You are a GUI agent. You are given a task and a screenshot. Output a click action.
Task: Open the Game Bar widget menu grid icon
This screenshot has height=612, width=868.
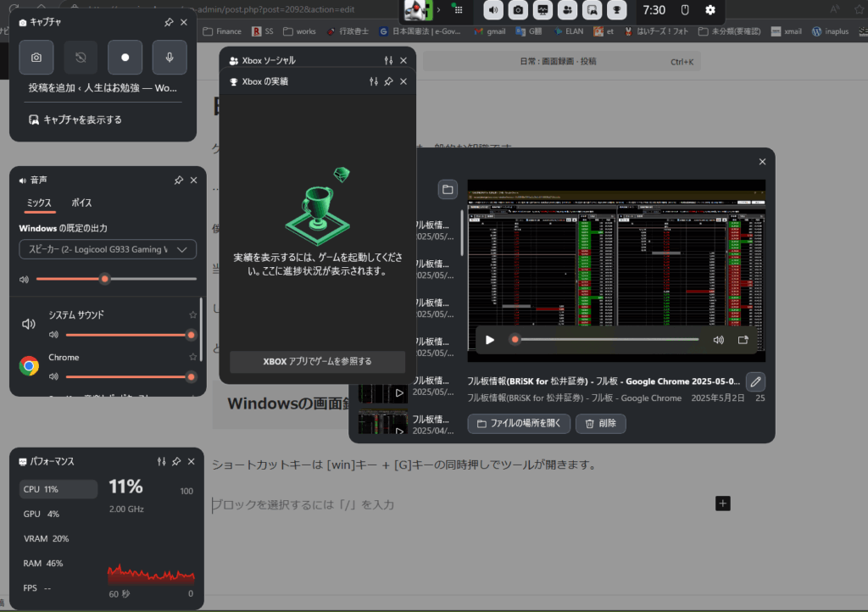[x=458, y=9]
